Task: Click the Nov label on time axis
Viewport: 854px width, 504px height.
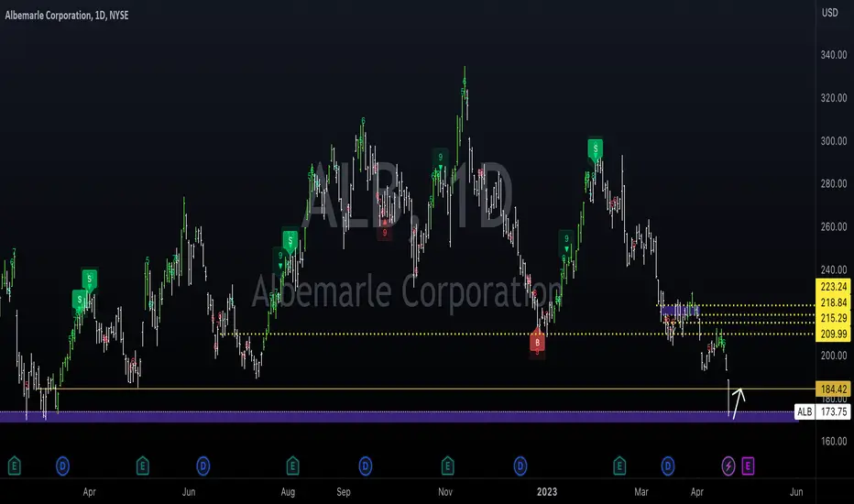Action: (445, 491)
